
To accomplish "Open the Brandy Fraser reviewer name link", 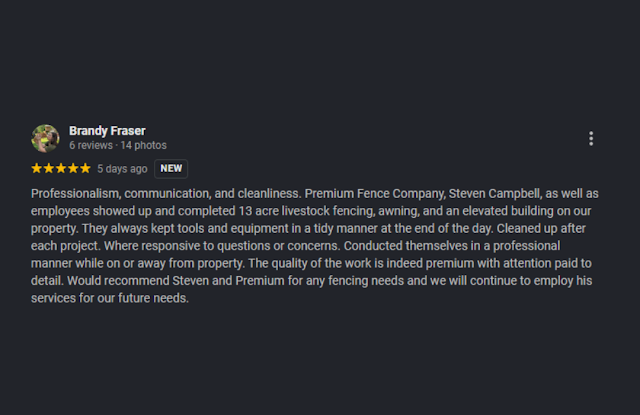I will tap(107, 131).
